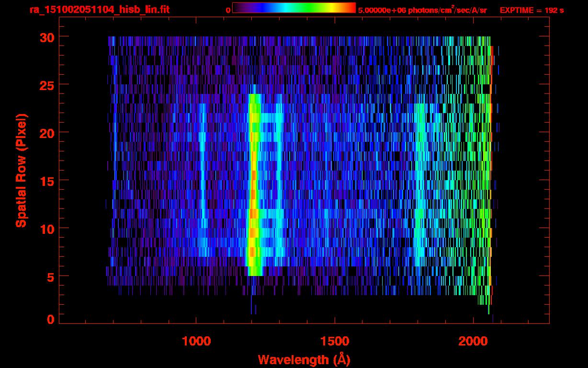Click the EXPTIME = 192 s text
The width and height of the screenshot is (588, 368).
[531, 10]
